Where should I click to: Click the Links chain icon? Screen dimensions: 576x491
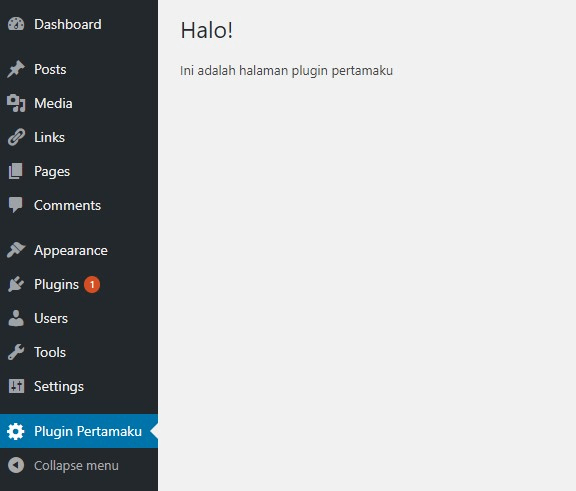pos(16,137)
